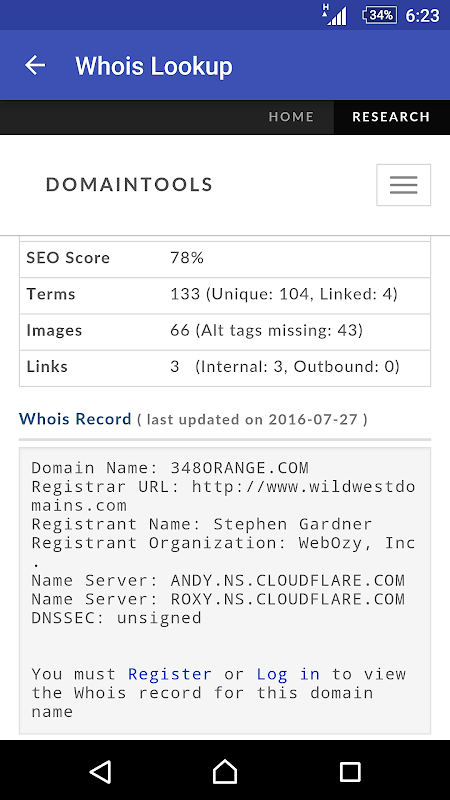Tap the DOMAINTOOLS logo text

click(x=129, y=185)
